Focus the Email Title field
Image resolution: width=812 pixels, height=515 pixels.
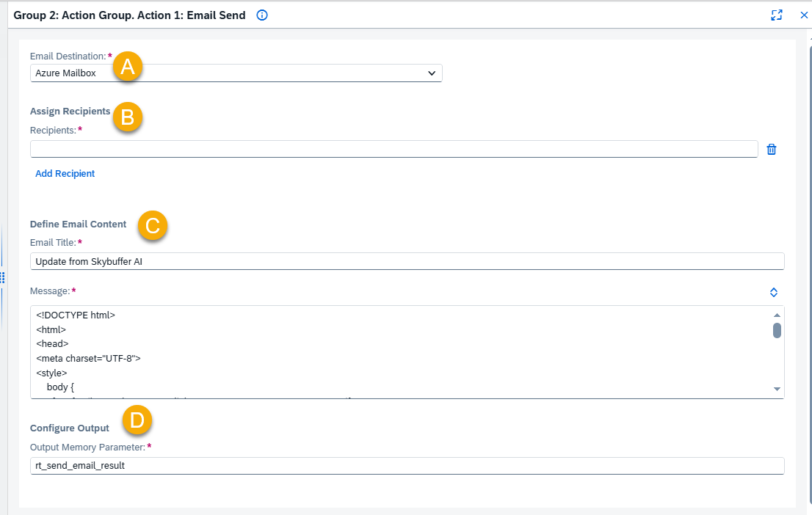point(407,261)
